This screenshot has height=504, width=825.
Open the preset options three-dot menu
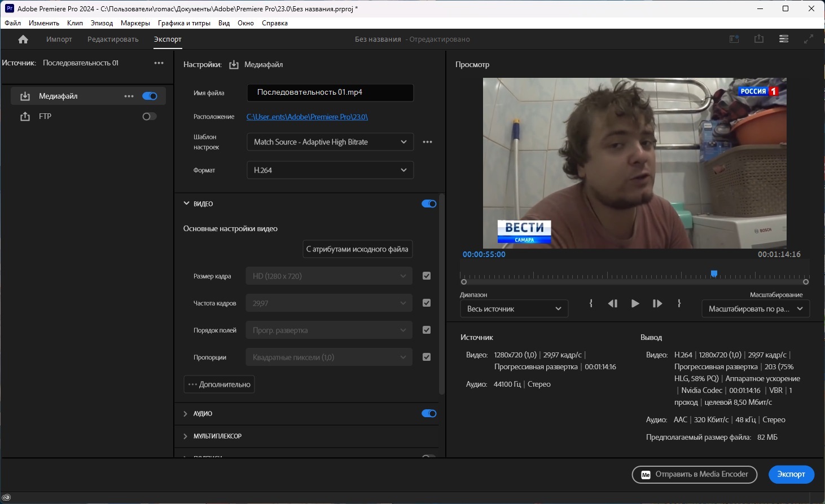(x=427, y=142)
